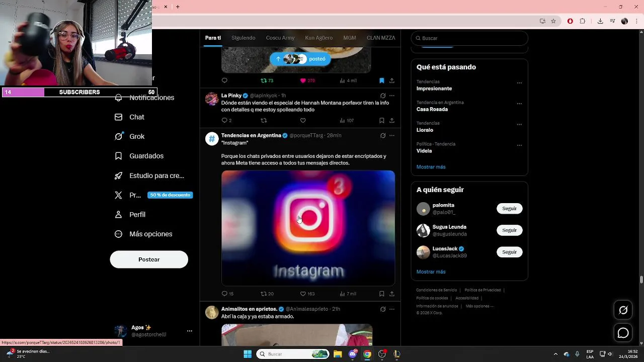Share the top post with 4 mil views
This screenshot has width=644, height=362.
pyautogui.click(x=392, y=80)
